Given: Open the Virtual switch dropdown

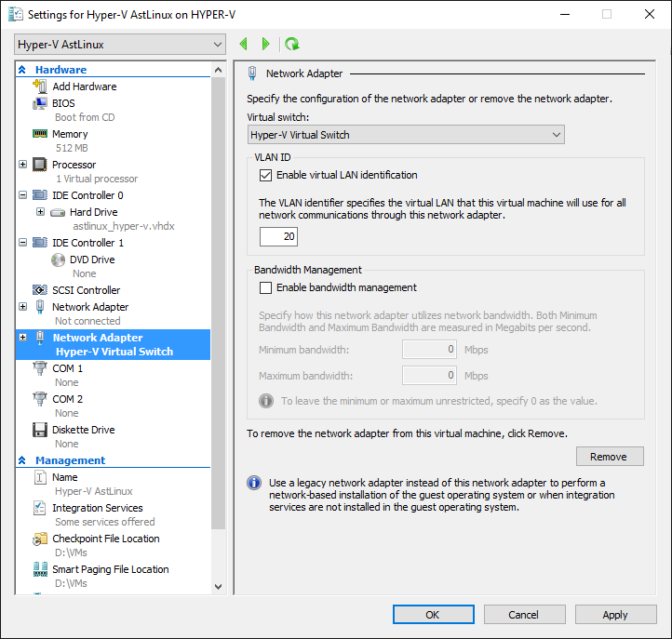Looking at the screenshot, I should coord(406,135).
